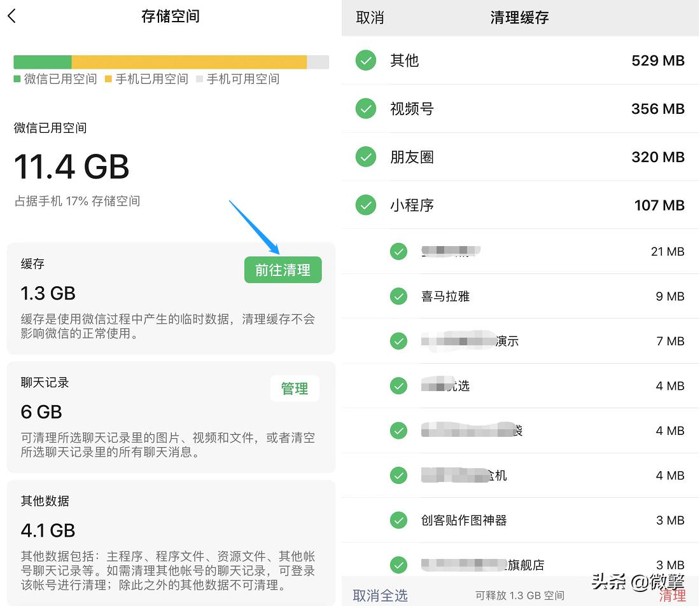
Task: Tap the back arrow on 存储空间 page
Action: click(x=11, y=15)
